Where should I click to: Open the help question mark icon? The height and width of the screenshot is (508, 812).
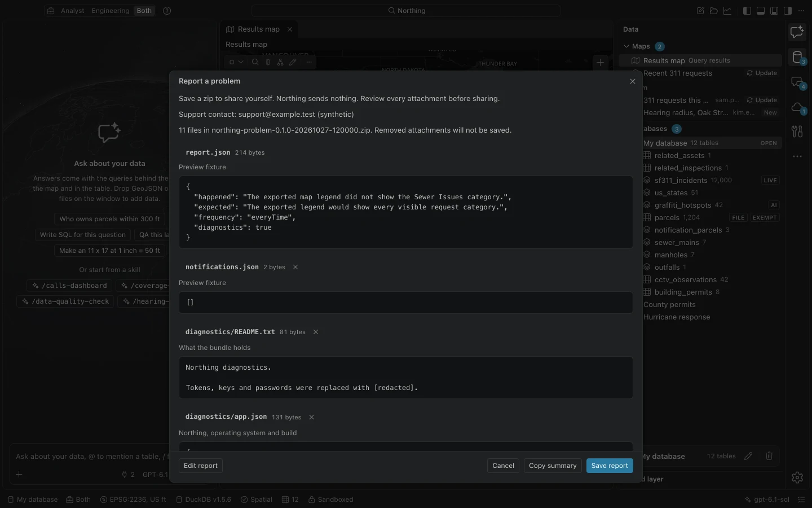pyautogui.click(x=167, y=11)
